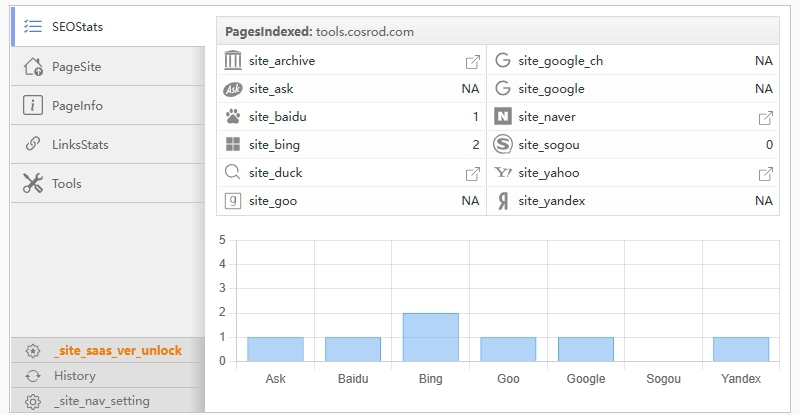Click the _site_saas_ver_unlock link
The height and width of the screenshot is (415, 800).
(117, 351)
